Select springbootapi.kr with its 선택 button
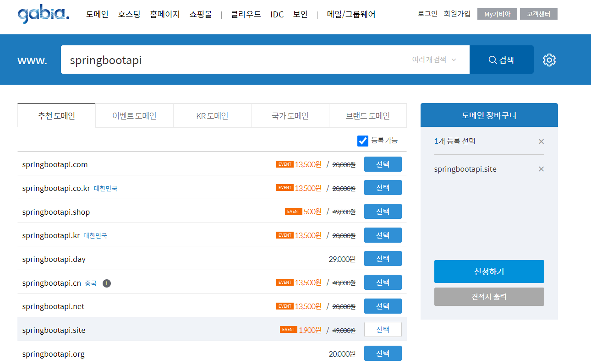This screenshot has height=364, width=591. click(x=383, y=235)
